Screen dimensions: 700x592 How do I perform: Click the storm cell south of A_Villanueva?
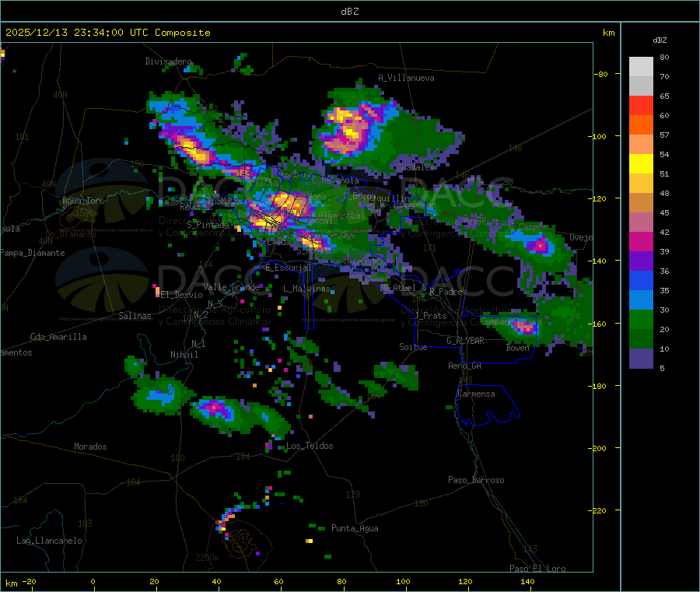[349, 129]
